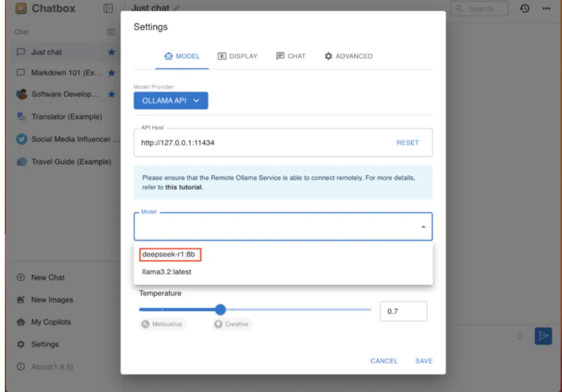Open My Copilots
Image resolution: width=562 pixels, height=392 pixels.
[51, 322]
